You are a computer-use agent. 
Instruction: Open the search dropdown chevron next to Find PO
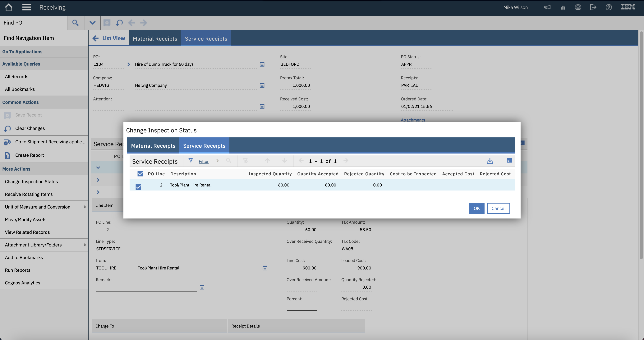[x=92, y=23]
